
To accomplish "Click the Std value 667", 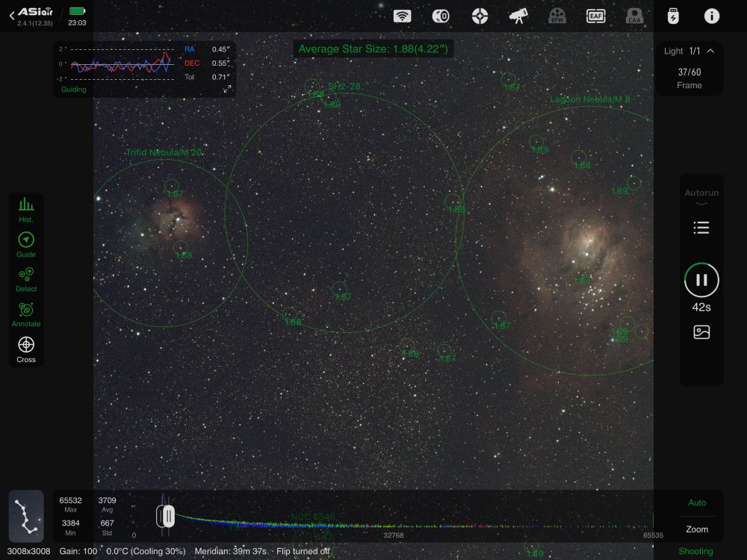I will (107, 523).
